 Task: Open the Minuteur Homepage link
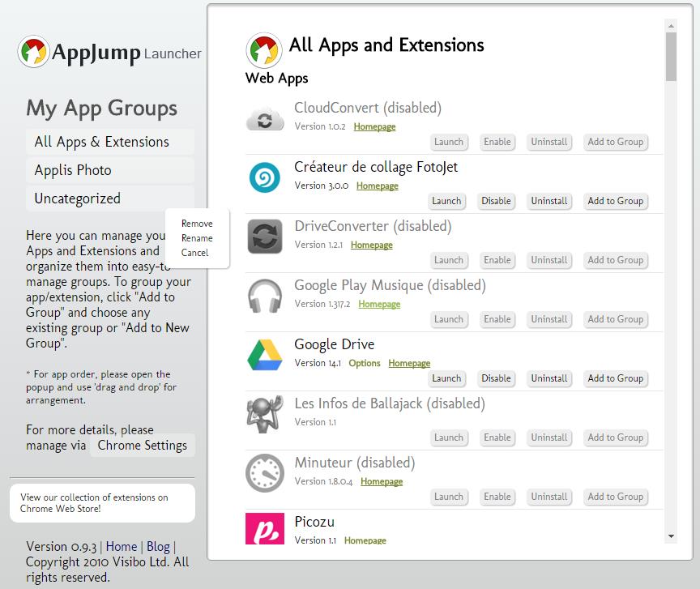(382, 481)
